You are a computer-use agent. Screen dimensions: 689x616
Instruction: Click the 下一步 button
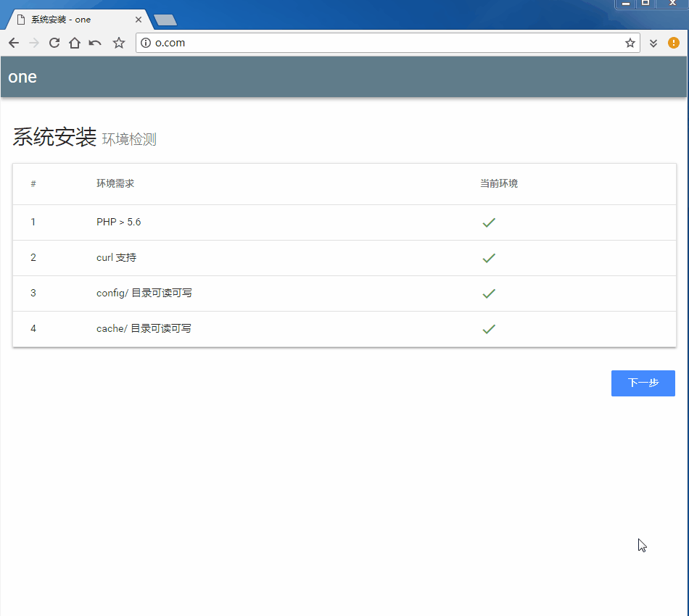(x=643, y=383)
